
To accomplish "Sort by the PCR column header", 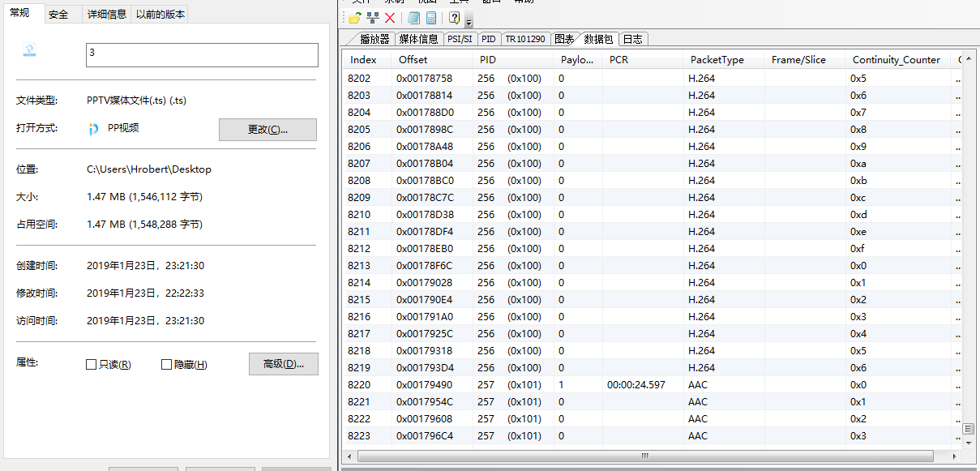I will tap(643, 59).
